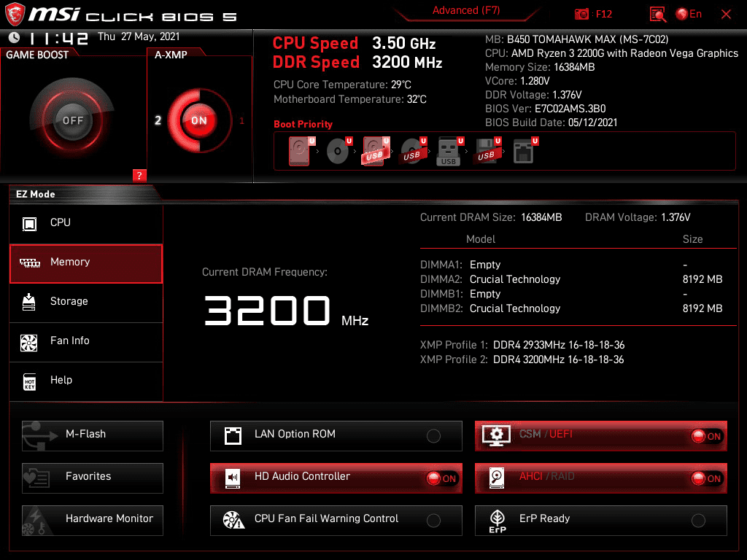Open the Game Boost red question mark help
This screenshot has width=747, height=560.
coord(139,175)
